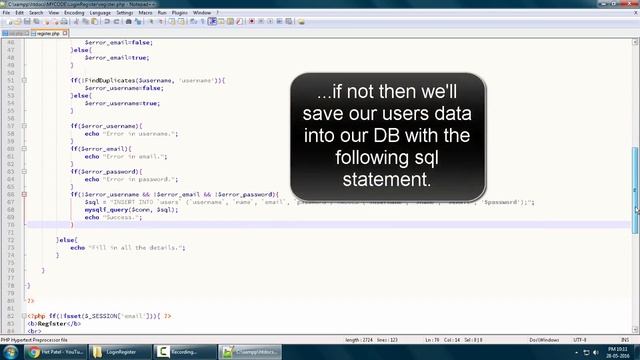
Task: Open the Edit menu
Action: (19, 13)
